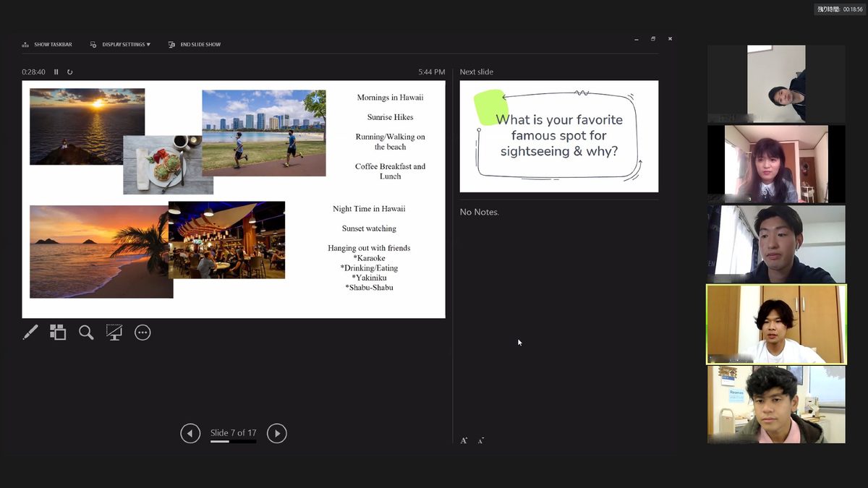This screenshot has height=488, width=868.
Task: Click the slide progress bar under Slide 7 of 17
Action: point(233,441)
